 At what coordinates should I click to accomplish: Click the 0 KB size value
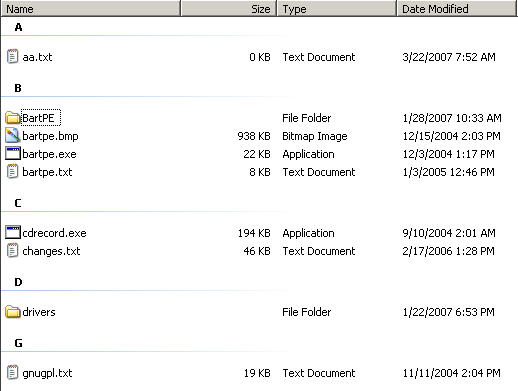click(x=260, y=57)
